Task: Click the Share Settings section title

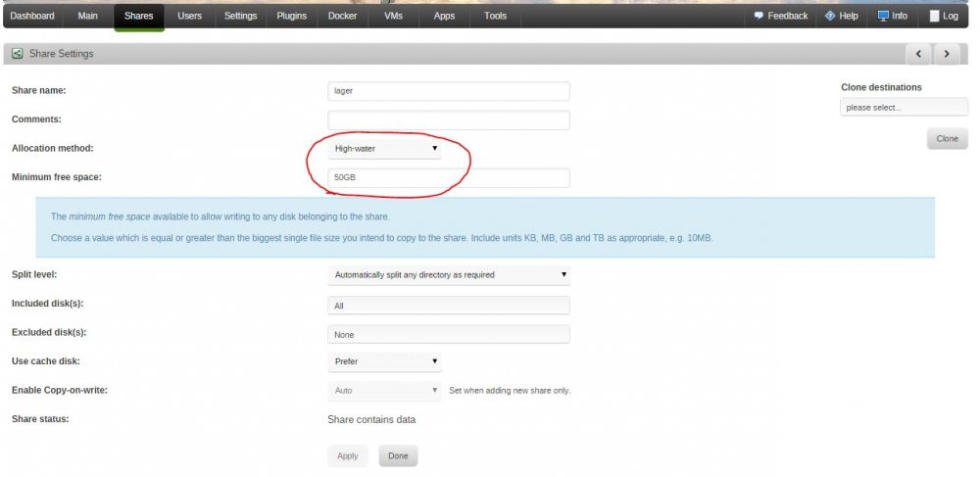Action: point(61,54)
